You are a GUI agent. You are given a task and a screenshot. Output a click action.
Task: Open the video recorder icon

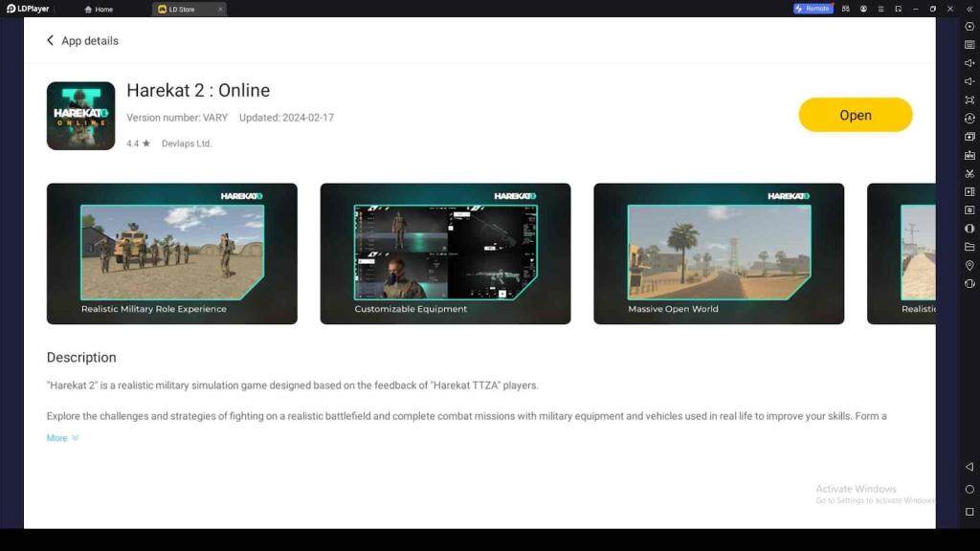[x=969, y=191]
